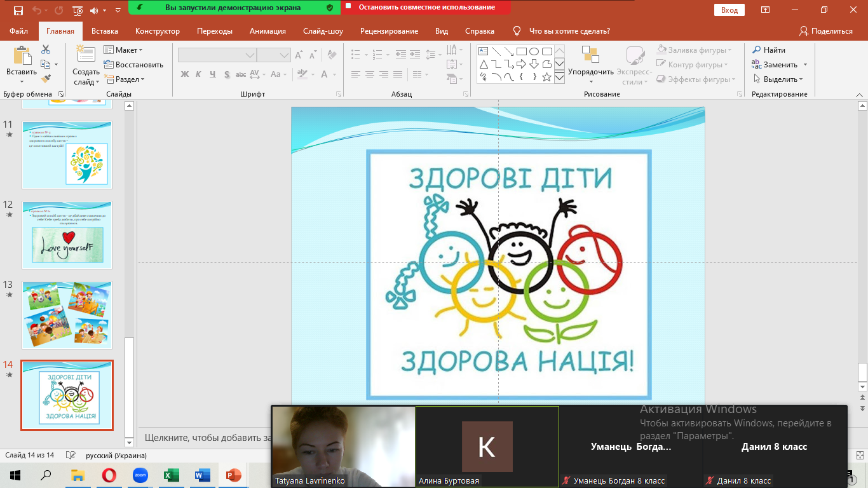Click the notes field Щелкните, чтобы добавить

(x=207, y=437)
